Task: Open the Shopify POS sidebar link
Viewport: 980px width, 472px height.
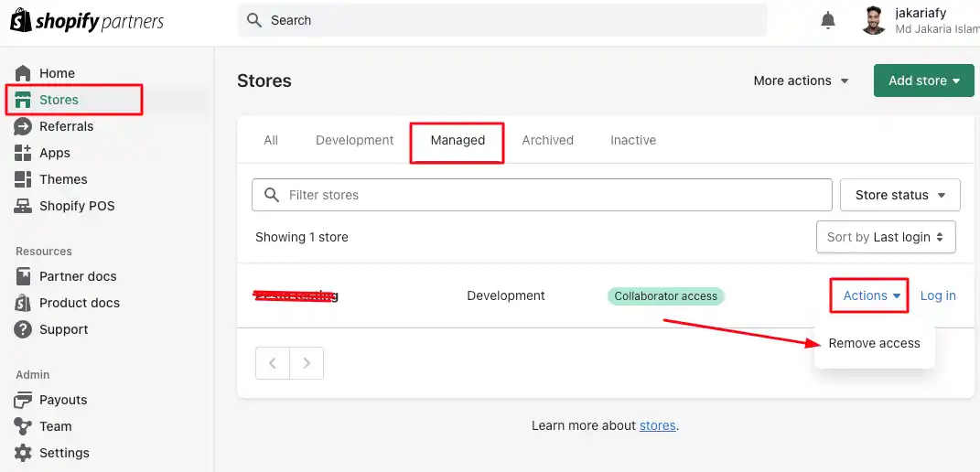Action: click(x=77, y=206)
